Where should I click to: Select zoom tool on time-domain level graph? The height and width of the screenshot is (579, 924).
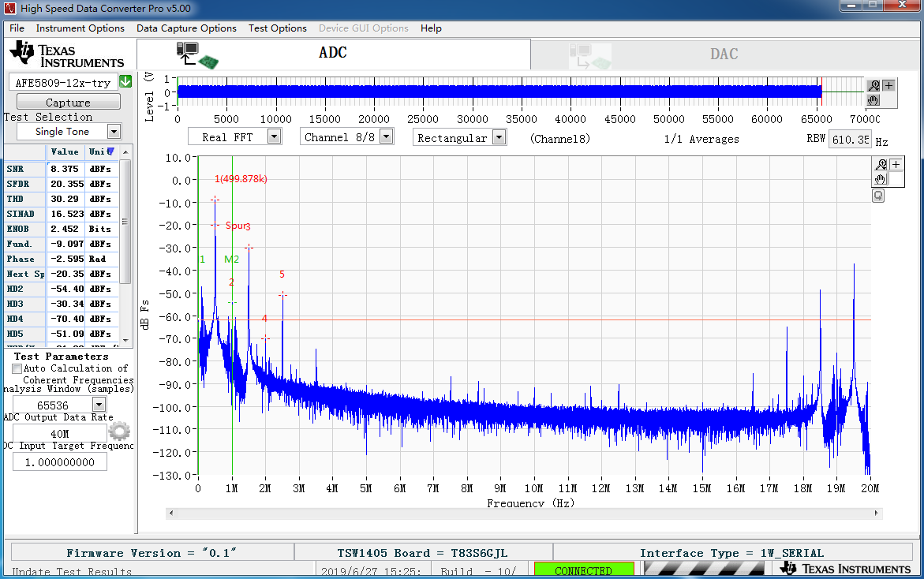pos(874,85)
